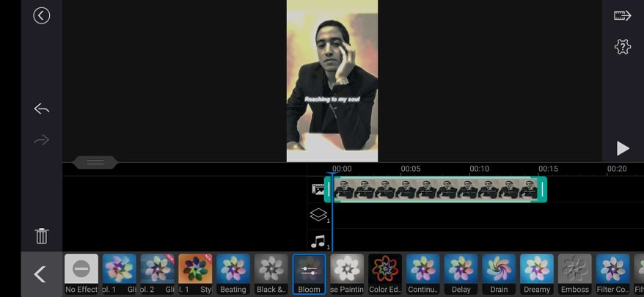Redo the undone edit
The width and height of the screenshot is (644, 297).
(x=42, y=140)
